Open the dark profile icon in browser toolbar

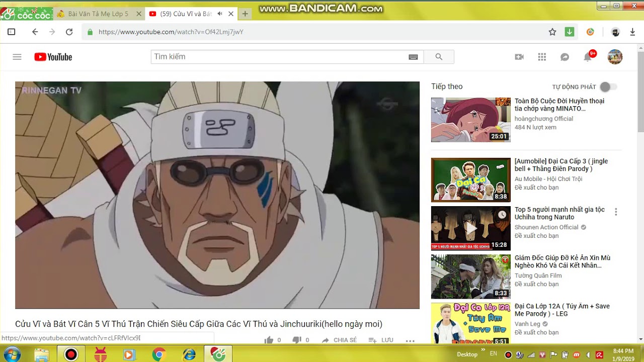click(x=615, y=32)
